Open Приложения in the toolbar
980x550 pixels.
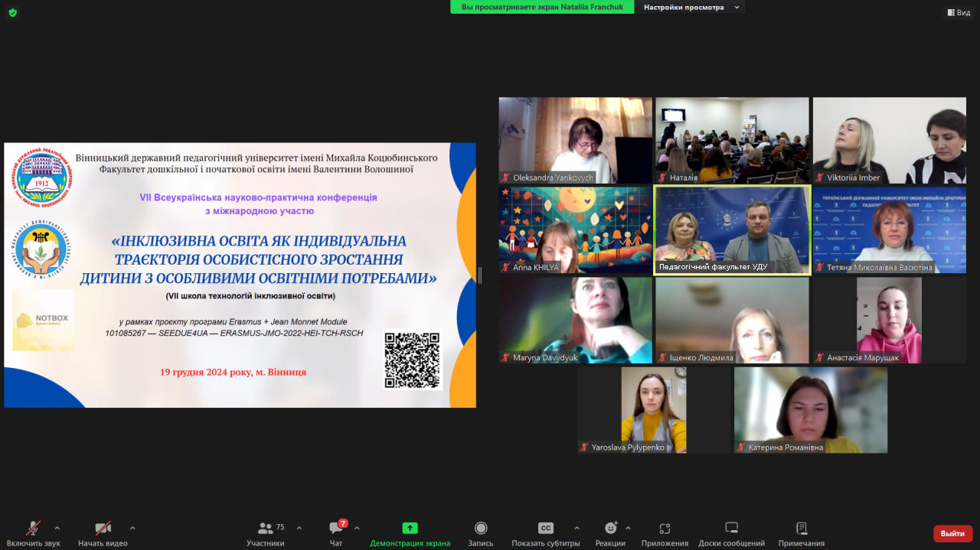(x=663, y=532)
